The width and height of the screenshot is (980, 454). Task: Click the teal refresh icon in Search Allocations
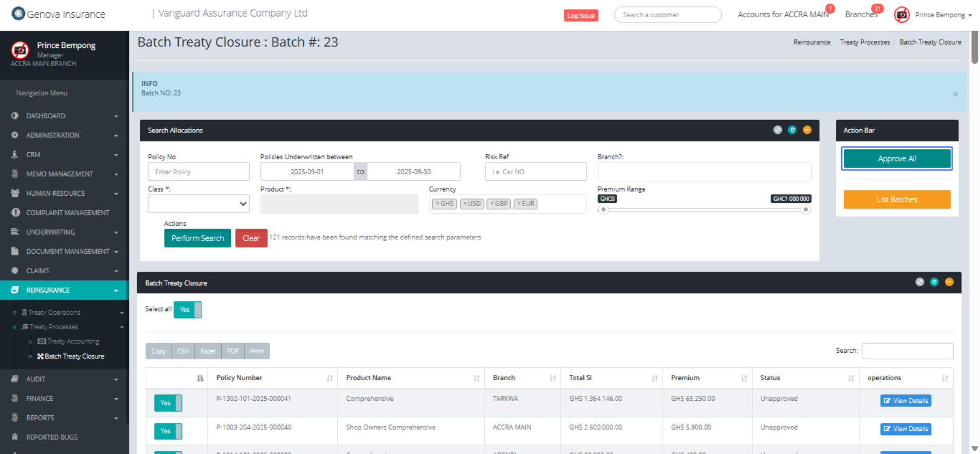coord(792,130)
